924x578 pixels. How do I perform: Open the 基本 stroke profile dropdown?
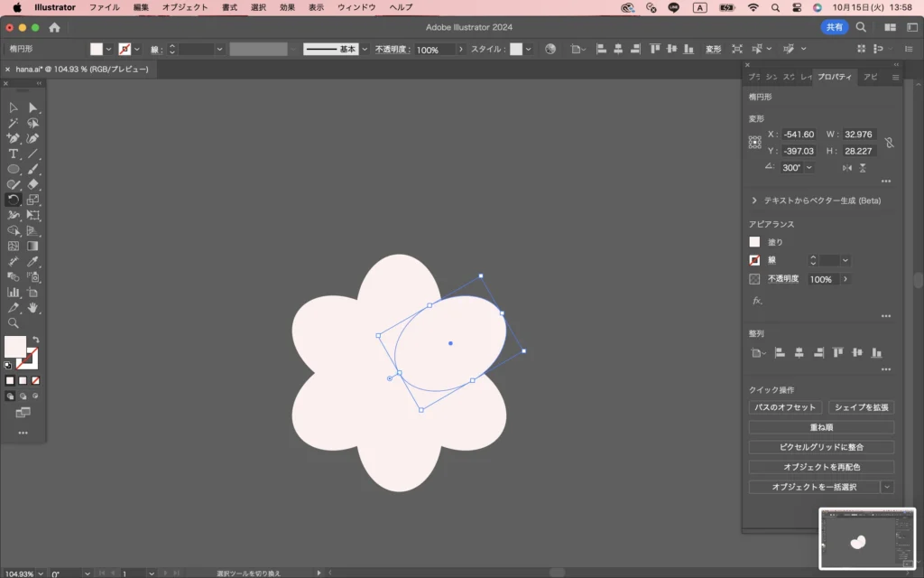(x=365, y=50)
